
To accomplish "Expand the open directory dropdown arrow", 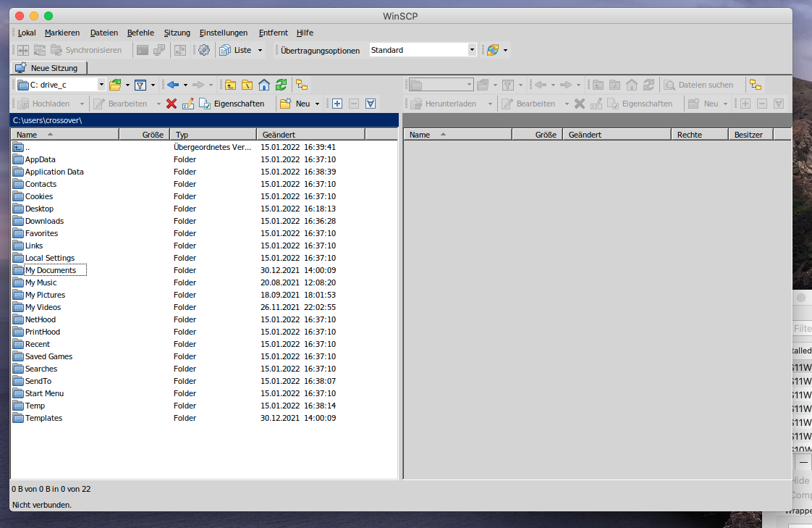I will pos(128,85).
